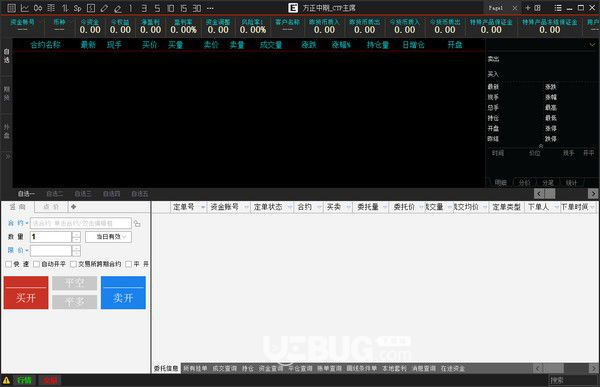Click the contract code input field
Screen dimensions: 600x387
click(81, 223)
